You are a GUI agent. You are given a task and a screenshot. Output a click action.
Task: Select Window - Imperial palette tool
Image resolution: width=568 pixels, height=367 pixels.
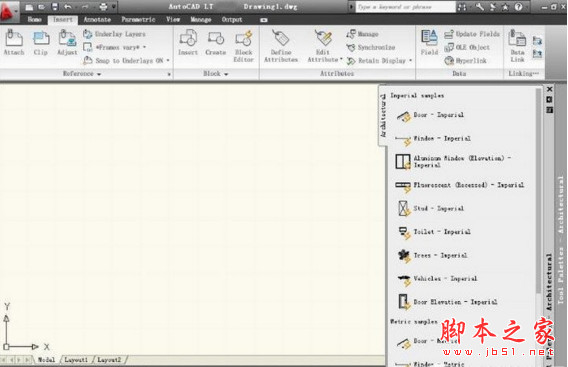click(x=433, y=139)
